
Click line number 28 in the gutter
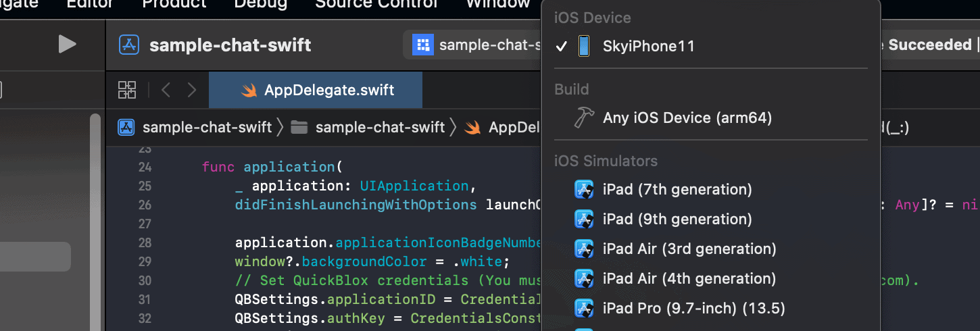point(144,243)
